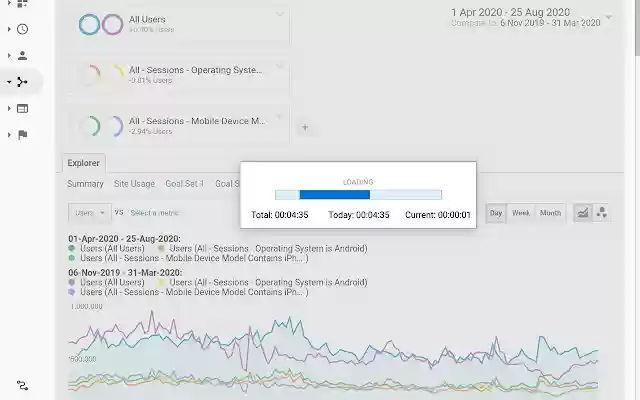Click the 01-Apr-2020 Android users legend dot

coord(161,248)
